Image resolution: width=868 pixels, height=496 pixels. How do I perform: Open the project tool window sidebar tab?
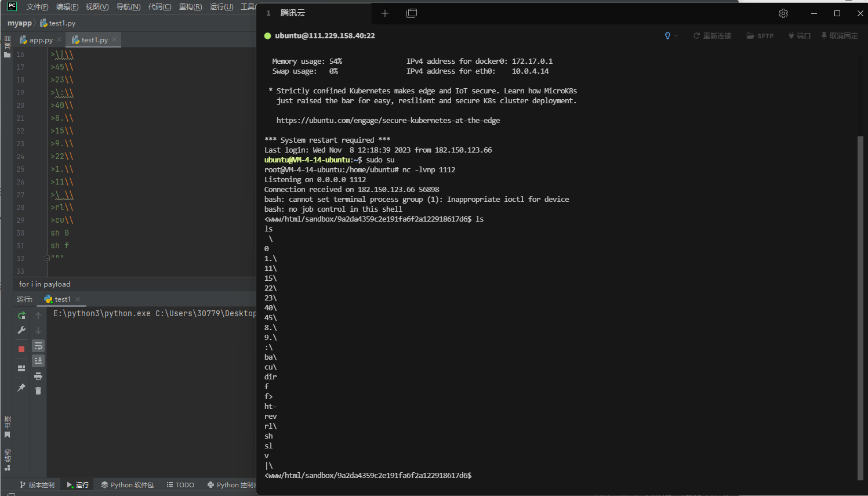tap(7, 47)
